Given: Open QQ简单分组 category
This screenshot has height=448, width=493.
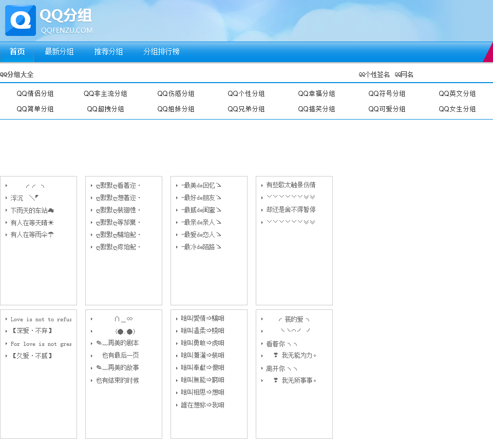Looking at the screenshot, I should [35, 109].
